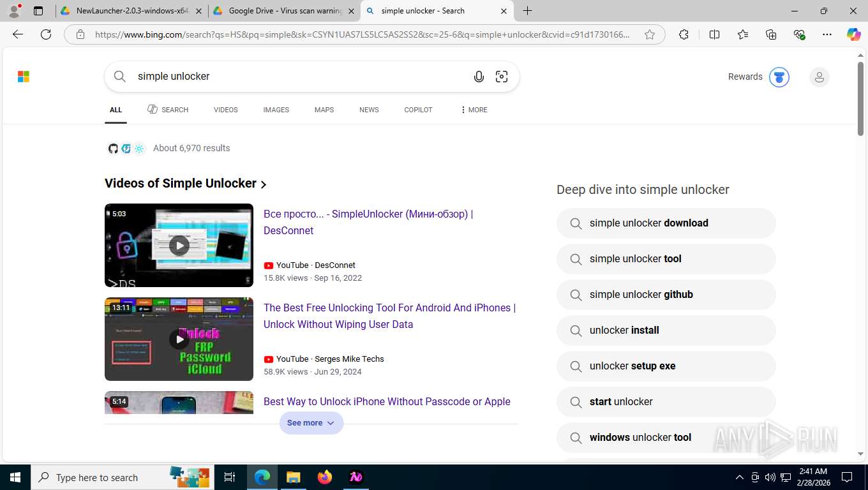Click the browser address bar URL
Image resolution: width=868 pixels, height=490 pixels.
pos(362,34)
